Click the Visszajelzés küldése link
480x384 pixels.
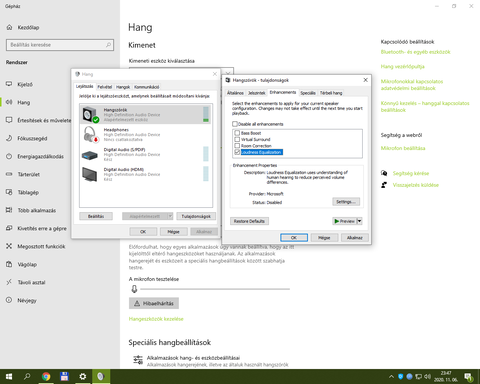(x=416, y=185)
